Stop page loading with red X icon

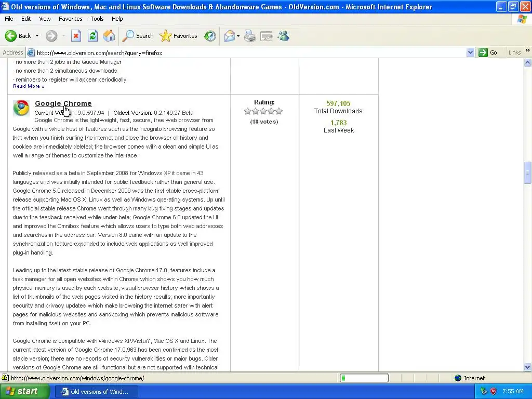tap(76, 36)
